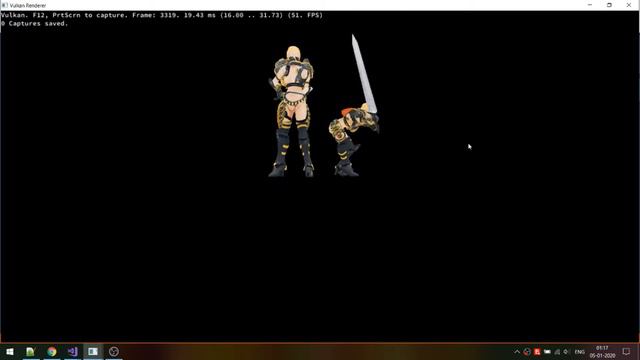This screenshot has width=640, height=360.
Task: Open the battery status tray icon
Action: pos(547,352)
